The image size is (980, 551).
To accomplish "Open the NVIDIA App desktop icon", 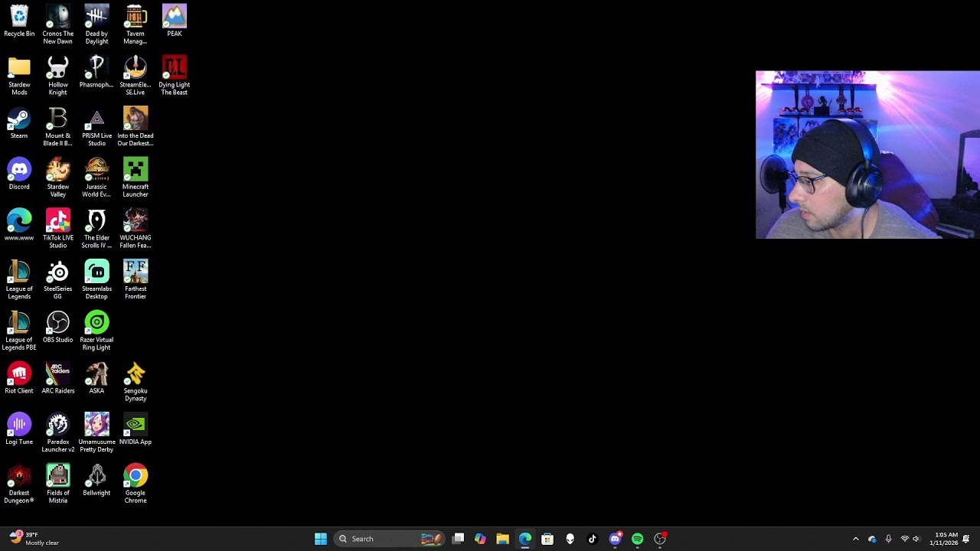I will (136, 430).
